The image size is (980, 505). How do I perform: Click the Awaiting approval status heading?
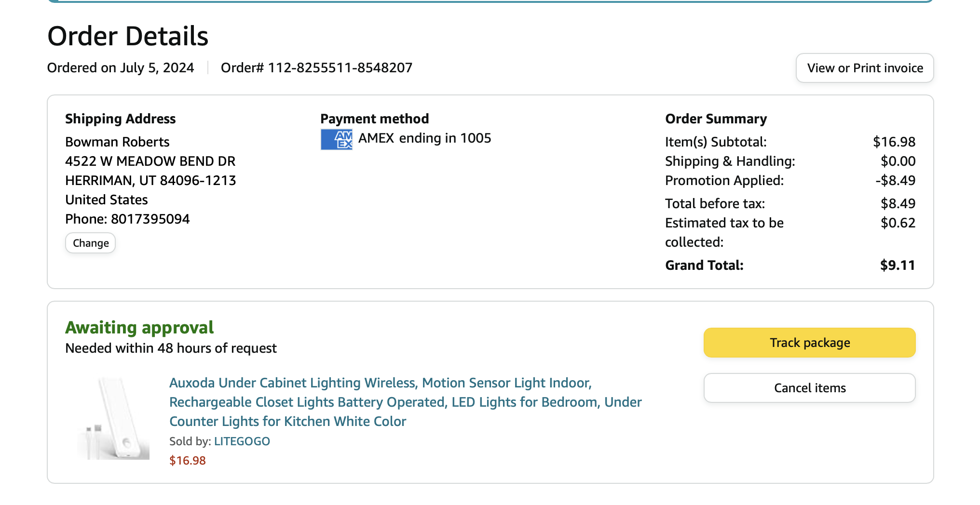[x=139, y=328]
